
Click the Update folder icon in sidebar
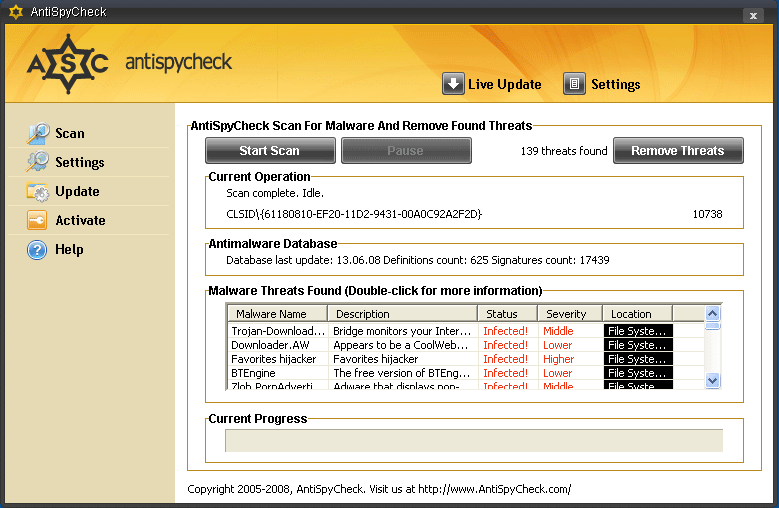(x=38, y=191)
